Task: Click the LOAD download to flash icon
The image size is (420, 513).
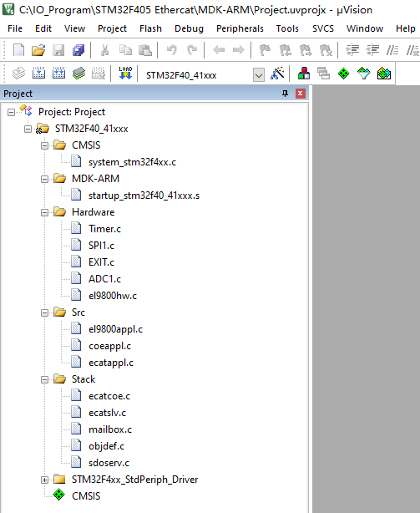Action: (125, 74)
